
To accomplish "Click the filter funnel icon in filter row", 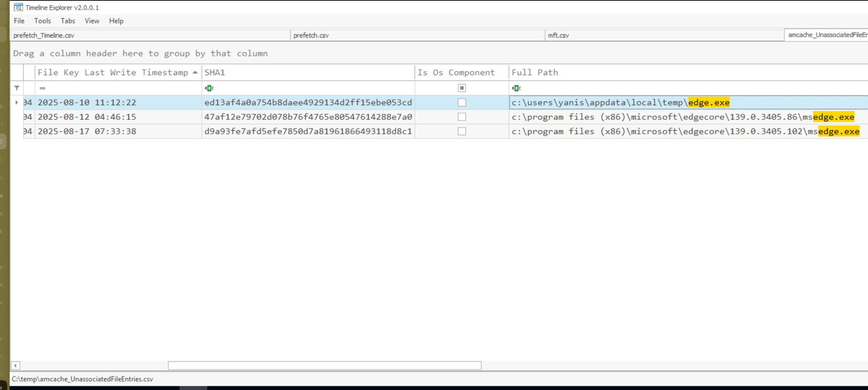I will pos(17,88).
